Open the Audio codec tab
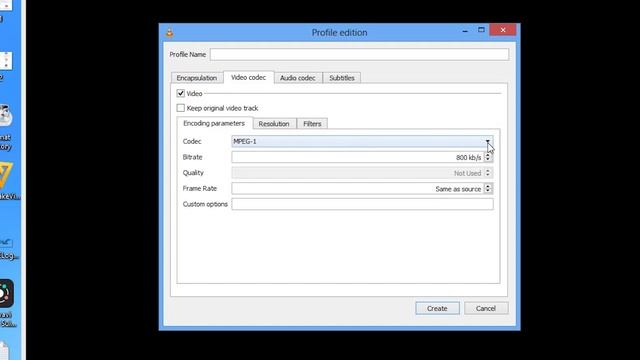Screen dimensions: 640x360 coord(298,78)
